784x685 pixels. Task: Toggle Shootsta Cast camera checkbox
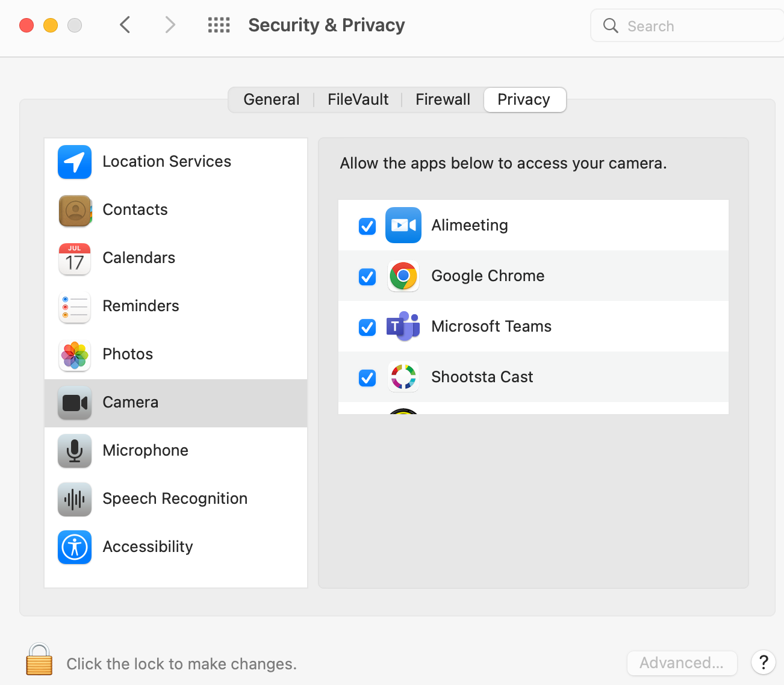367,378
